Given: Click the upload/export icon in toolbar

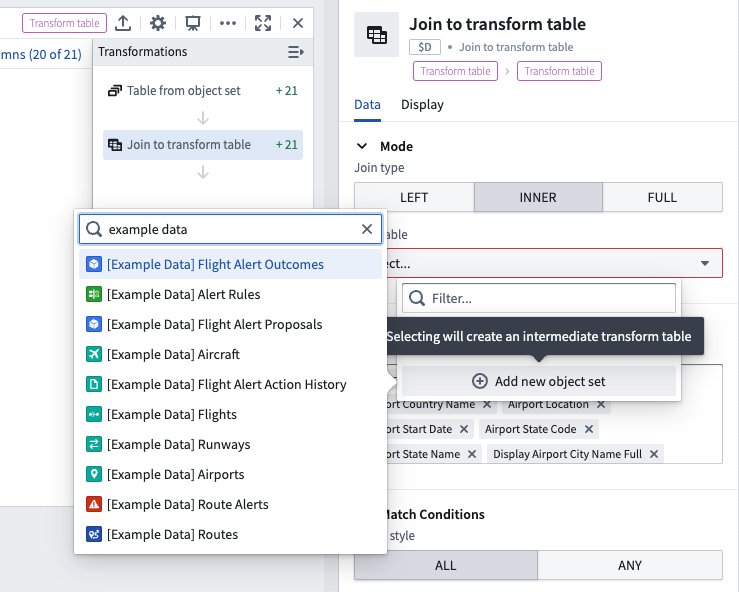Looking at the screenshot, I should pyautogui.click(x=123, y=23).
